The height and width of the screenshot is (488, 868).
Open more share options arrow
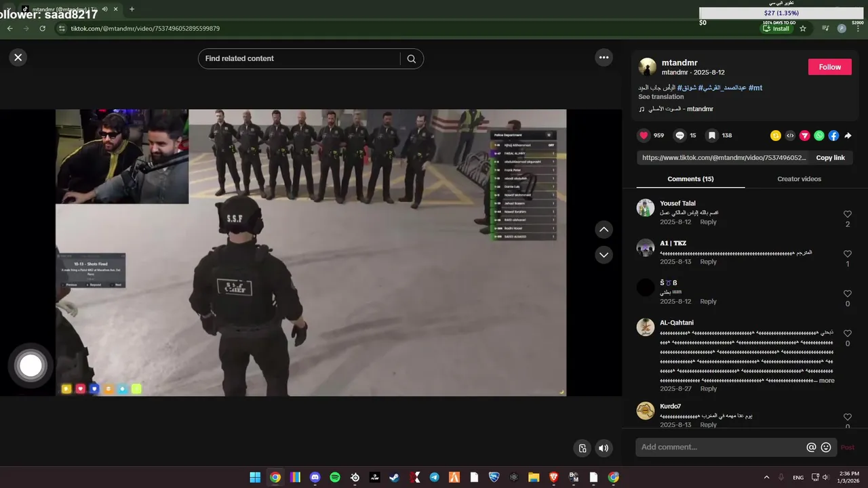[848, 136]
